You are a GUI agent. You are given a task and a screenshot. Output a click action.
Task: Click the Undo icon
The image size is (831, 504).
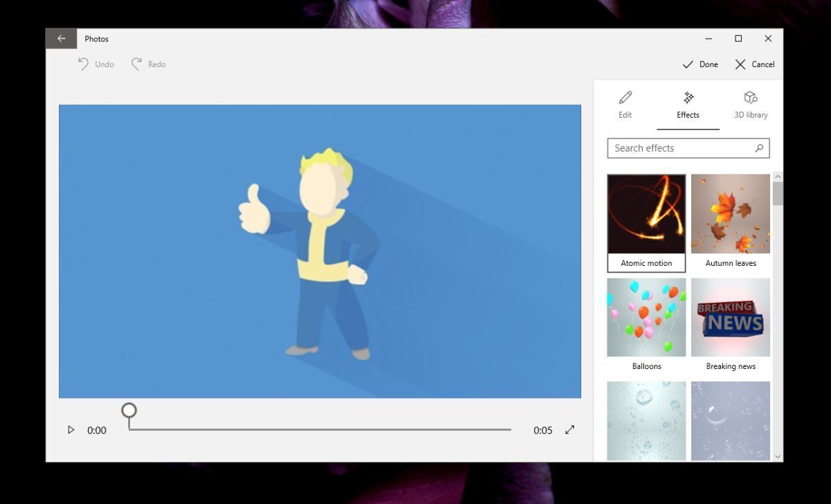[84, 64]
